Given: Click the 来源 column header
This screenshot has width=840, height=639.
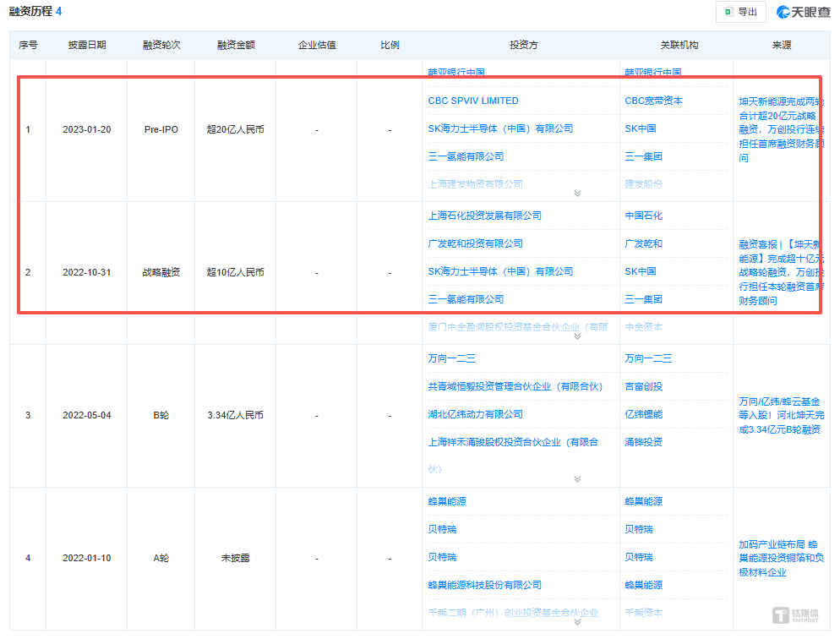Looking at the screenshot, I should [x=782, y=45].
